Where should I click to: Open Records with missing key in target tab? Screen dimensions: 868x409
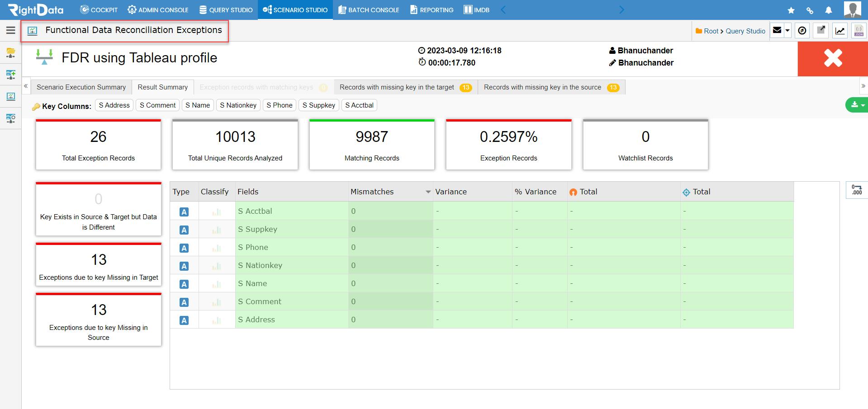[x=405, y=87]
